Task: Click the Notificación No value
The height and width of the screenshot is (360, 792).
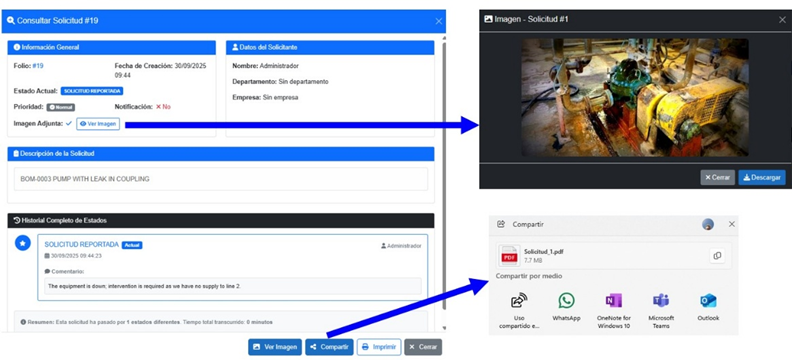Action: [x=163, y=107]
